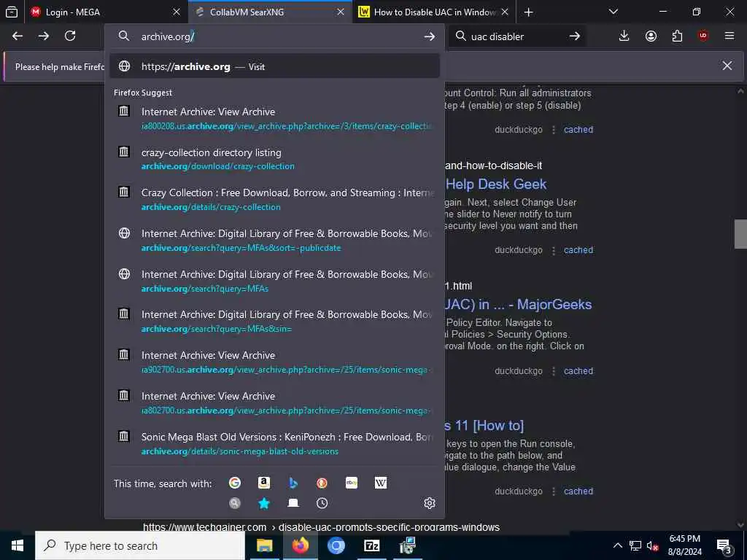Go forward to the next page

pyautogui.click(x=44, y=36)
